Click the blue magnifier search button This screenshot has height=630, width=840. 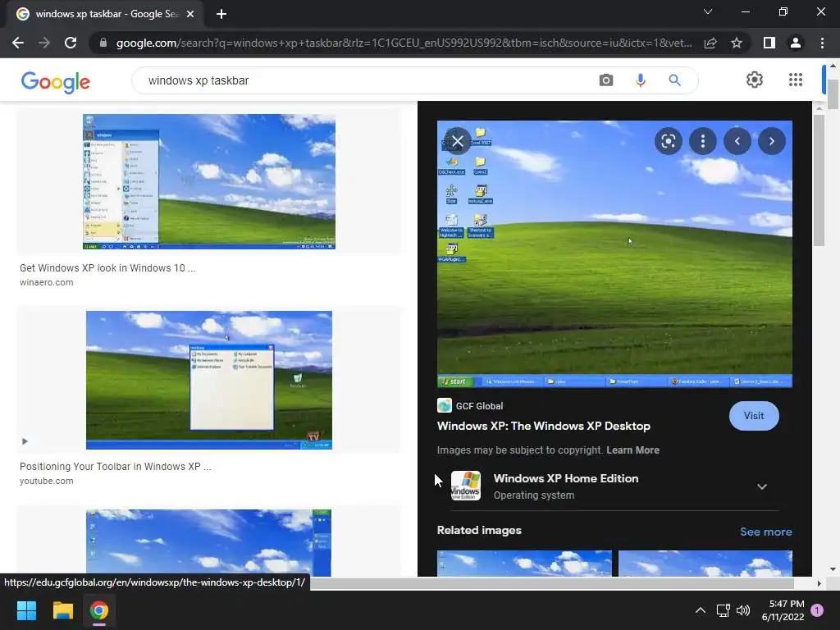click(x=674, y=80)
